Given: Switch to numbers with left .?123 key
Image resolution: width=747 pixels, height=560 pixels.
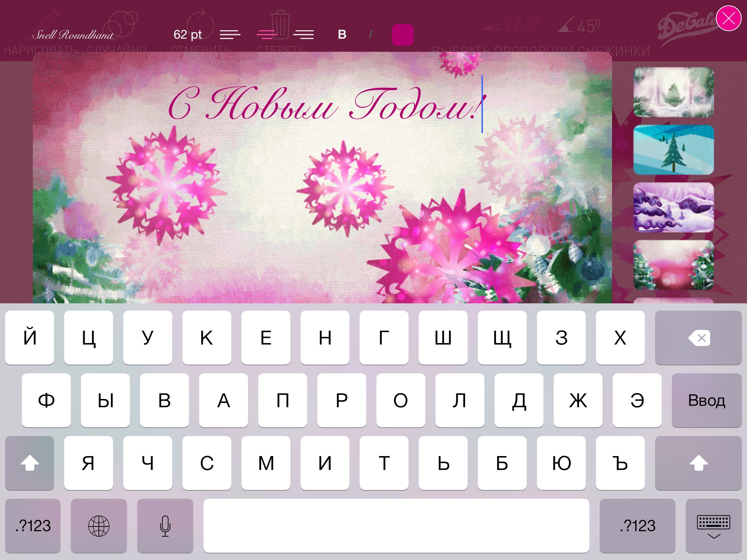Looking at the screenshot, I should [x=33, y=526].
